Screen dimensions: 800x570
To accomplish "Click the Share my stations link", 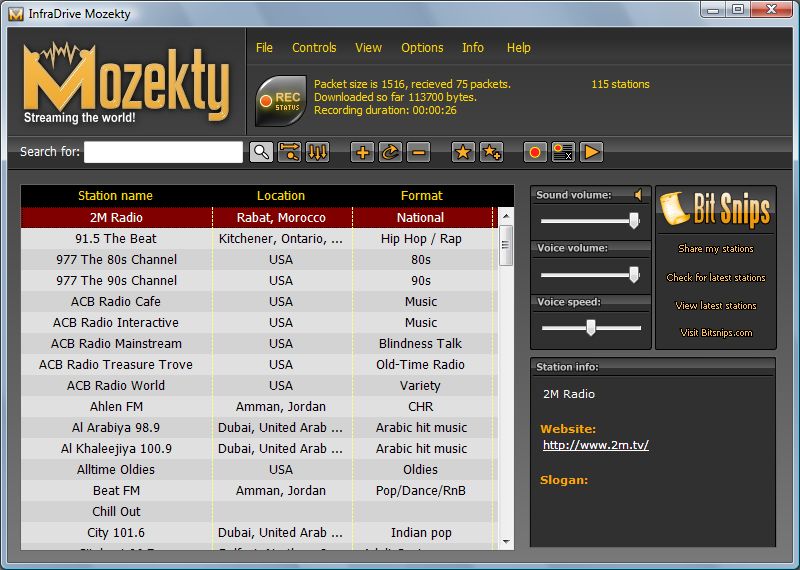I will pyautogui.click(x=716, y=249).
